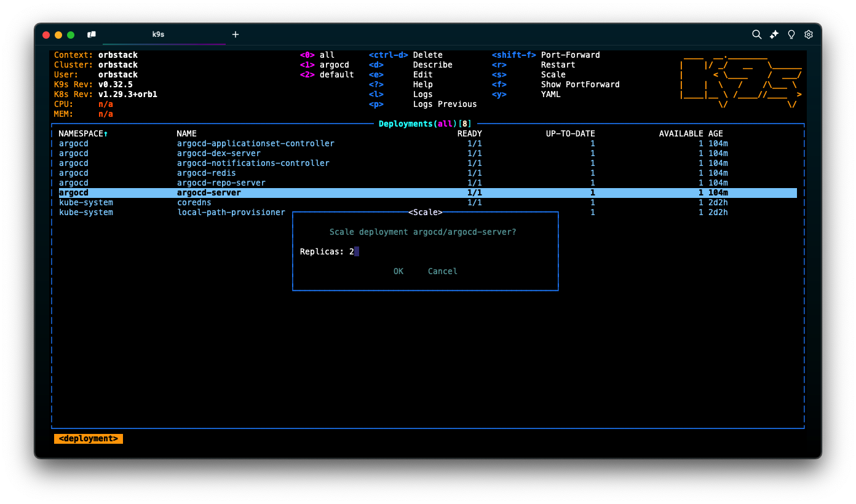The width and height of the screenshot is (856, 504).
Task: Click the lightbulb icon in the title bar
Action: click(x=791, y=34)
